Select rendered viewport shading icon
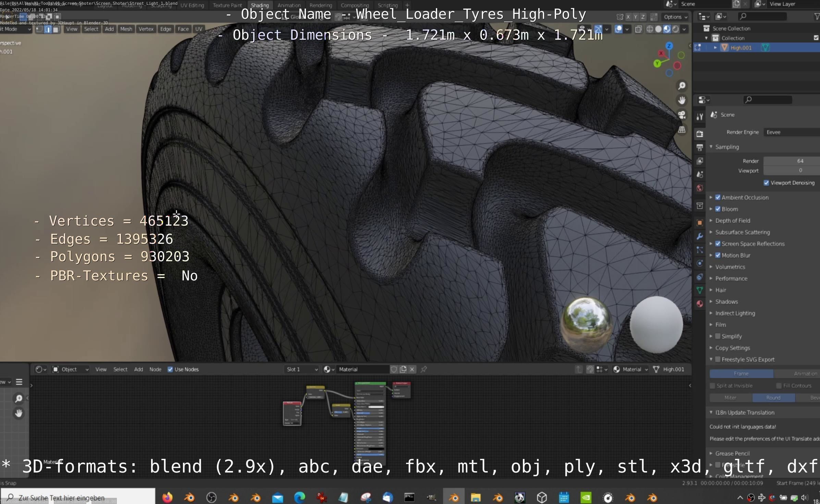Screen dimensions: 820x504 click(675, 29)
